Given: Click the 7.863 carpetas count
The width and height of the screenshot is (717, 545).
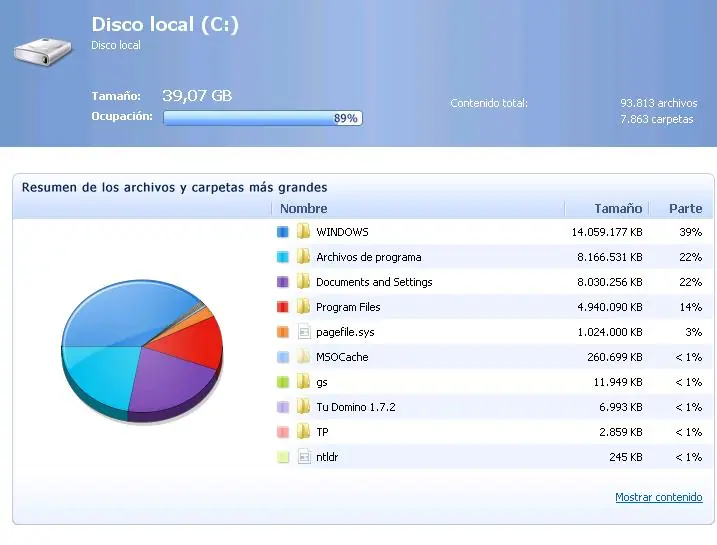Looking at the screenshot, I should pos(657,119).
